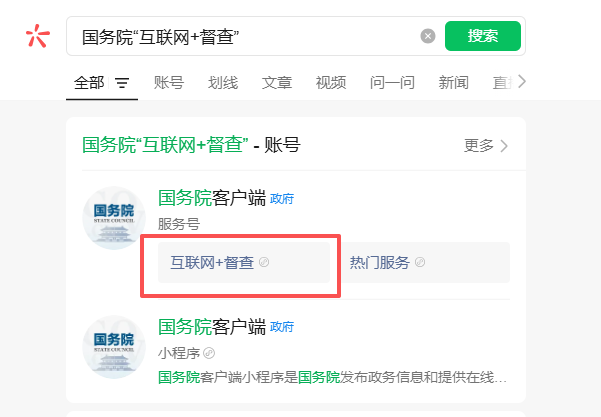Go to the 问一问 tab
This screenshot has height=417, width=601.
click(x=392, y=83)
